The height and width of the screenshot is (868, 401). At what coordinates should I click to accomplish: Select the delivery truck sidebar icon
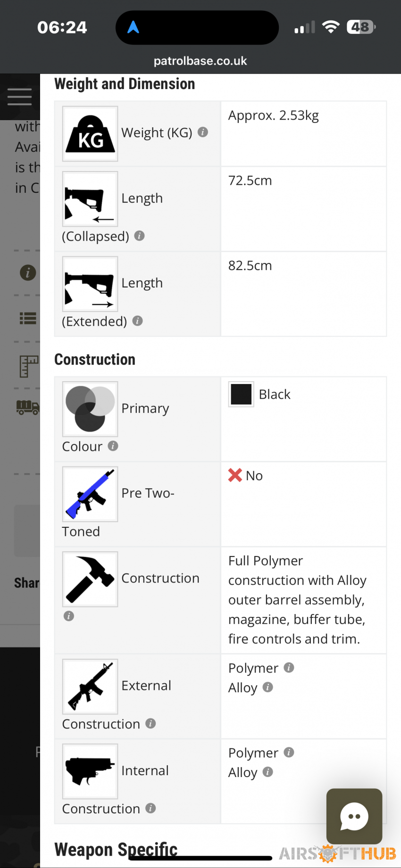click(x=28, y=407)
